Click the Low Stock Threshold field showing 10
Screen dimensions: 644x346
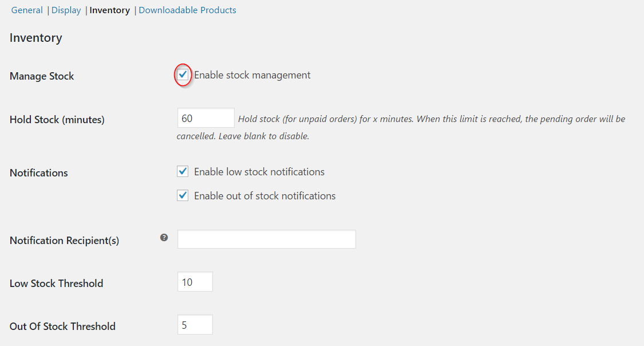(x=195, y=282)
